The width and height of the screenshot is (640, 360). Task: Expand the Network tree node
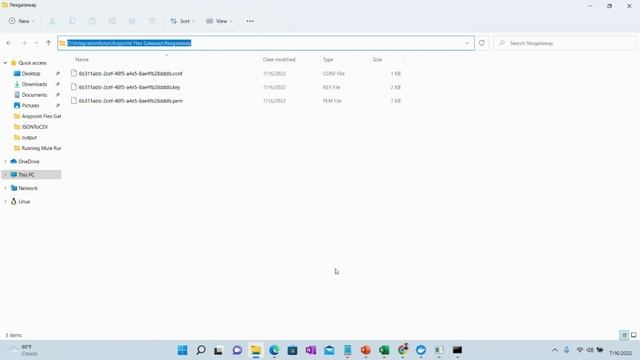(5, 188)
